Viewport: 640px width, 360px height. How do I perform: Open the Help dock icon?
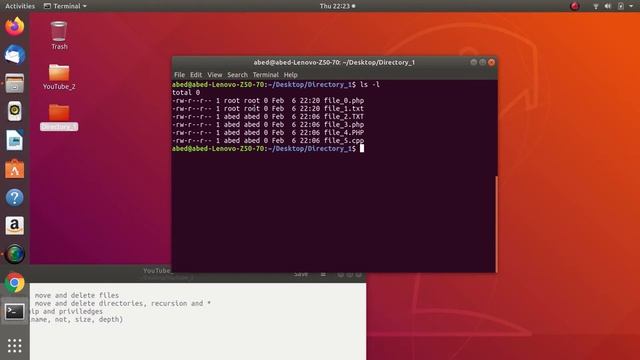(x=15, y=198)
